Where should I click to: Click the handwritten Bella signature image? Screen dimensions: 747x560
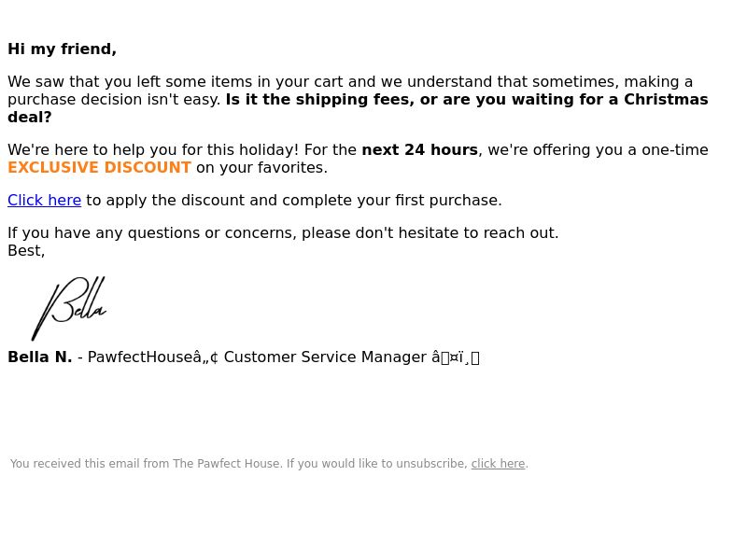click(69, 308)
